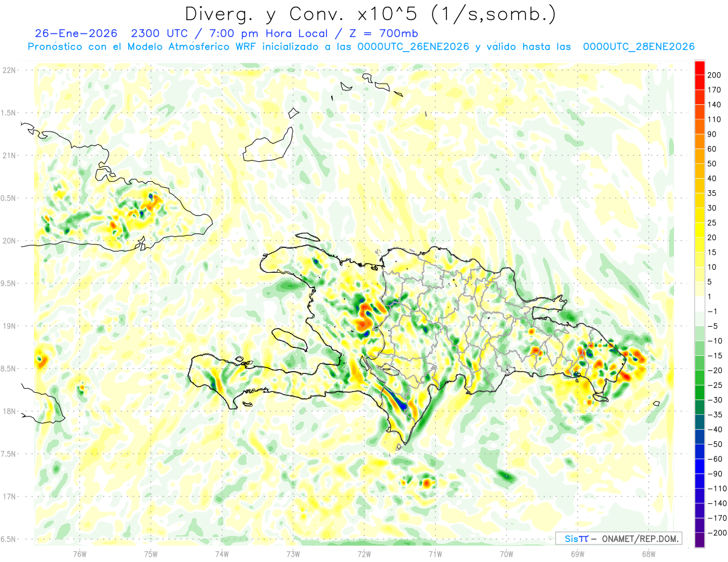The width and height of the screenshot is (728, 562).
Task: Click the "18N" latitude label
Action: [9, 411]
